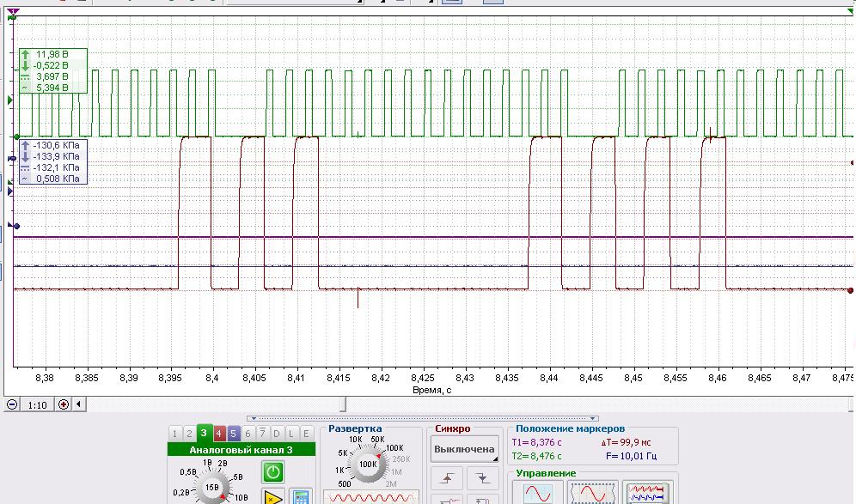This screenshot has width=856, height=504.
Task: Zoom out the time scale with minus icon
Action: coord(12,404)
